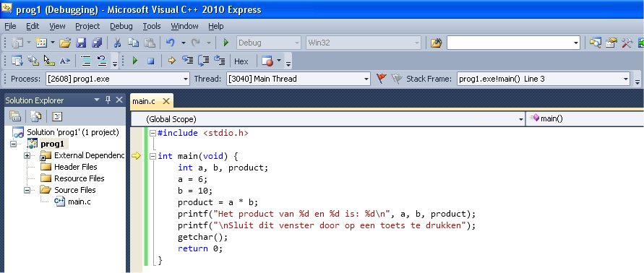Screen dimensions: 644x273
Task: Click the Undo arrow icon
Action: click(170, 43)
